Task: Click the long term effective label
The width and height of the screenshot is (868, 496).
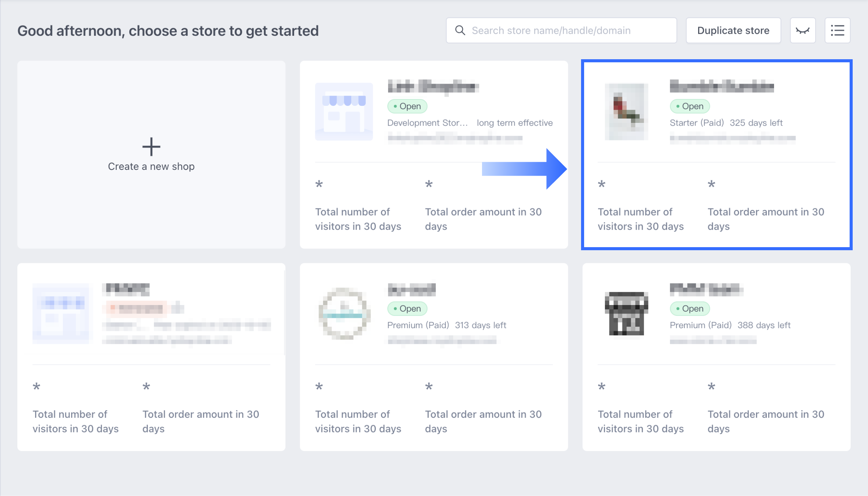Action: (x=515, y=123)
